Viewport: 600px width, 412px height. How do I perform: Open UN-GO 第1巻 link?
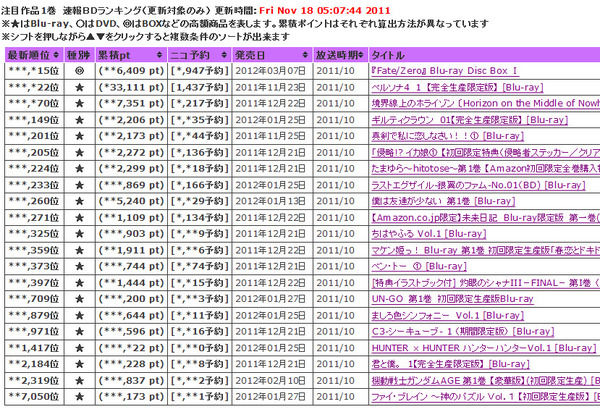pyautogui.click(x=452, y=299)
